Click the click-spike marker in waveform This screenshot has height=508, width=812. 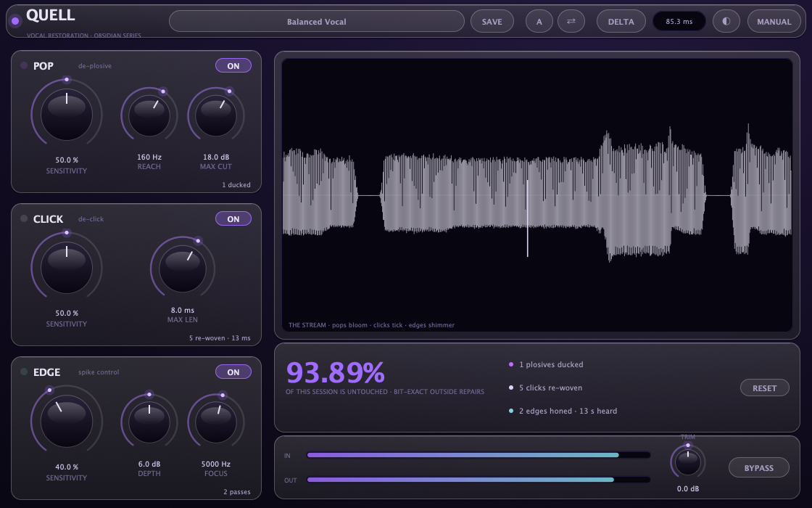coord(528,218)
